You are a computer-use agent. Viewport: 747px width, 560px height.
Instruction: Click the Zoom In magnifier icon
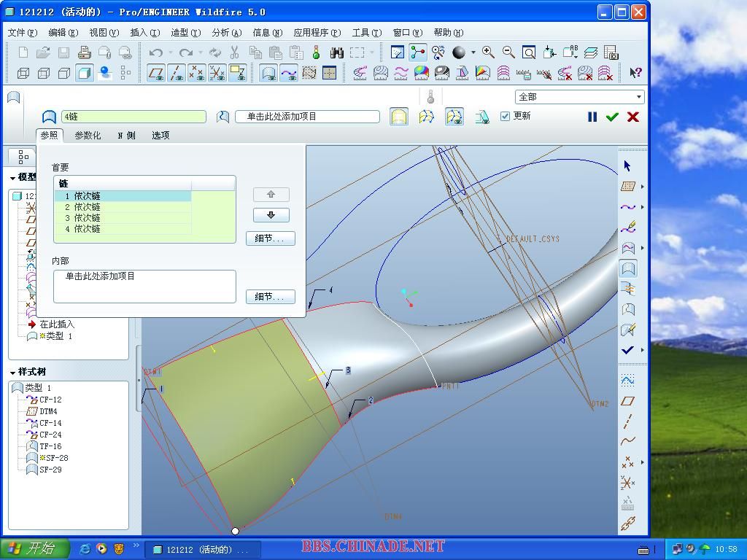point(488,52)
